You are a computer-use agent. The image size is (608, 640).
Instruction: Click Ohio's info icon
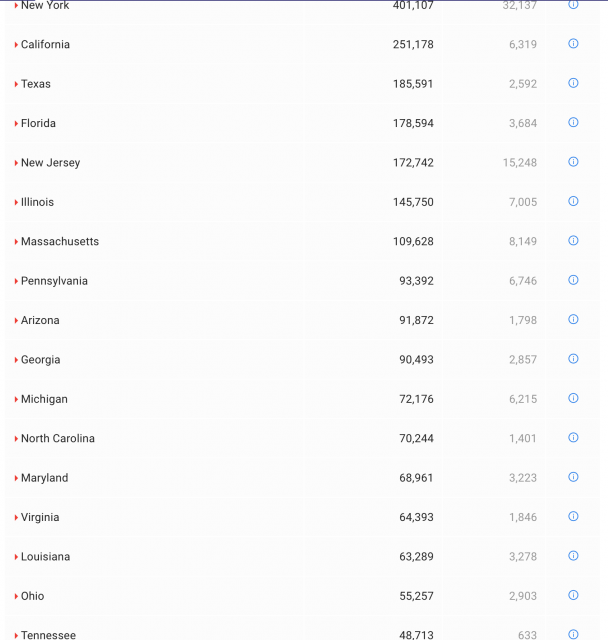pyautogui.click(x=573, y=595)
